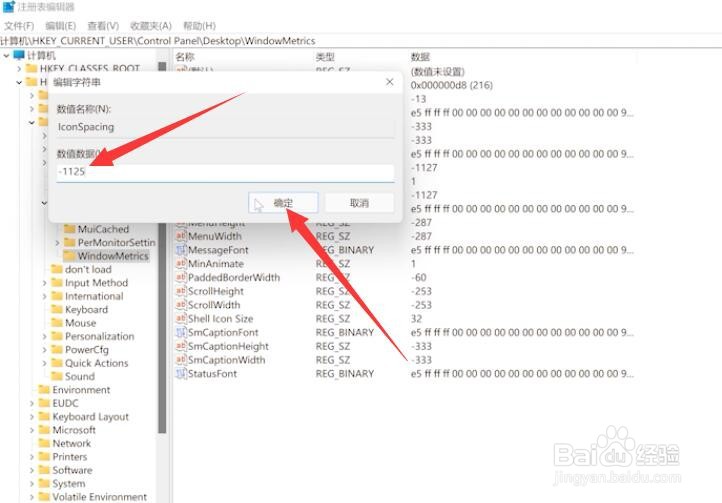The width and height of the screenshot is (722, 503).
Task: Select the MuiCached folder icon
Action: [70, 229]
